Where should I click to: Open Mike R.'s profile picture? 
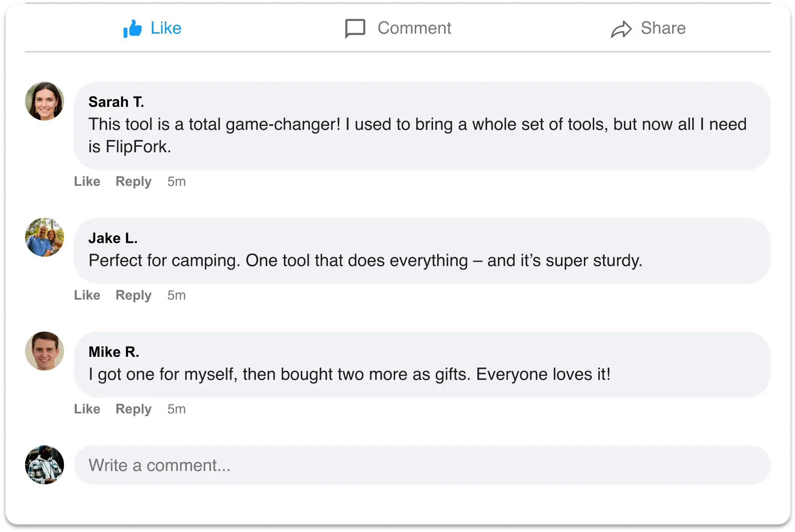click(x=44, y=351)
